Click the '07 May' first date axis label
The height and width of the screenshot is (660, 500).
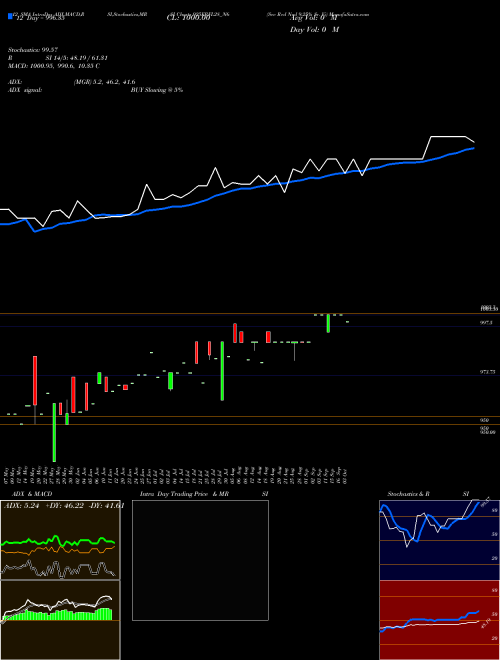(x=7, y=474)
